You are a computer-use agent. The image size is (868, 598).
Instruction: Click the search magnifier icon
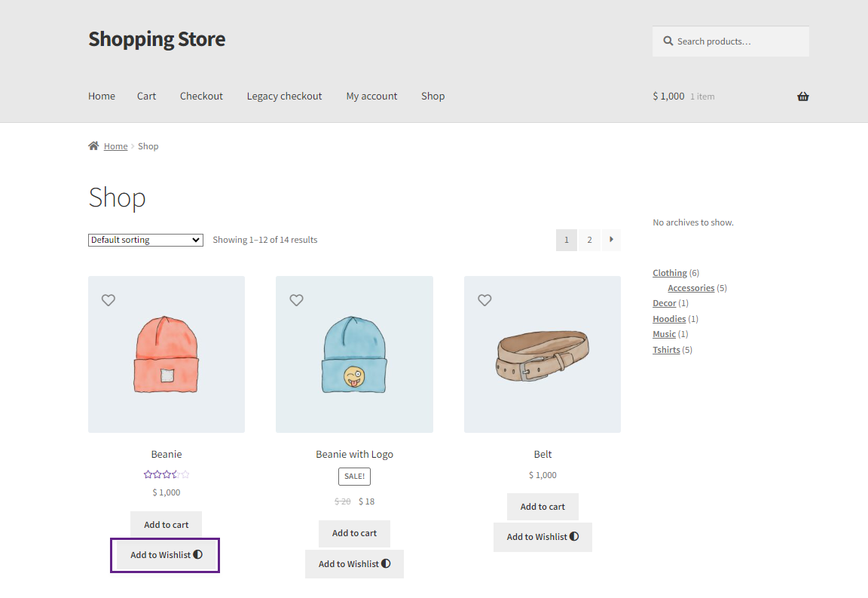(668, 41)
